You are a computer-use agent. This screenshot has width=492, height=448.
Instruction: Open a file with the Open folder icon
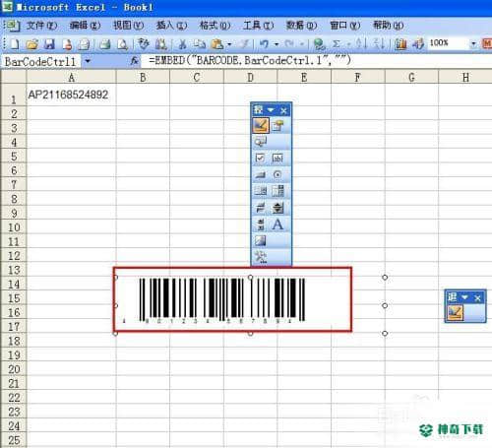point(31,43)
